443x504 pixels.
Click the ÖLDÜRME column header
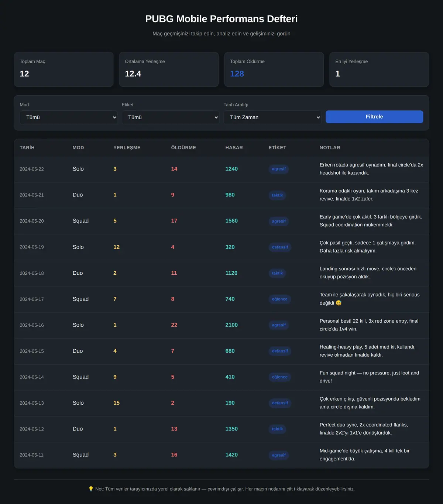[183, 148]
